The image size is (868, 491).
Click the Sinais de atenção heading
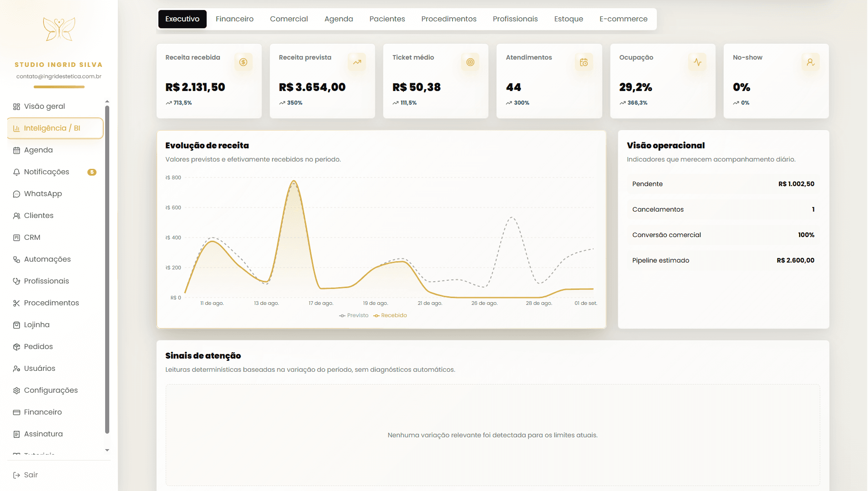click(203, 356)
